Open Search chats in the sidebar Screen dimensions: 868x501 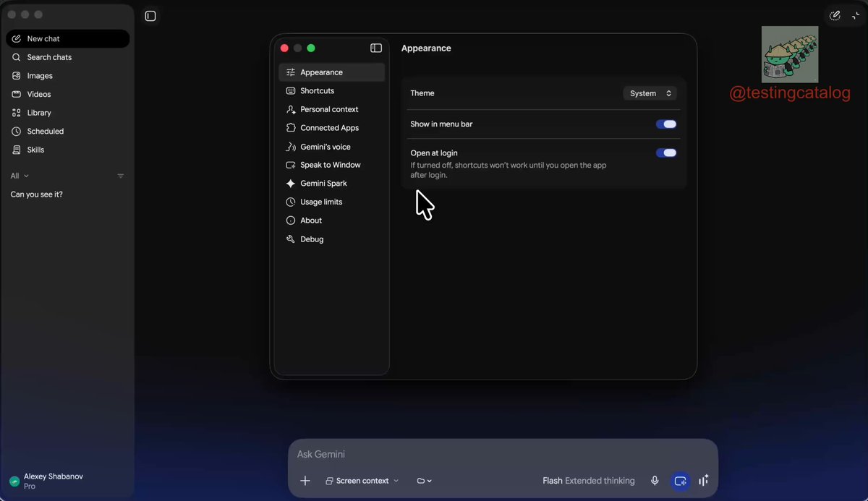(x=68, y=57)
